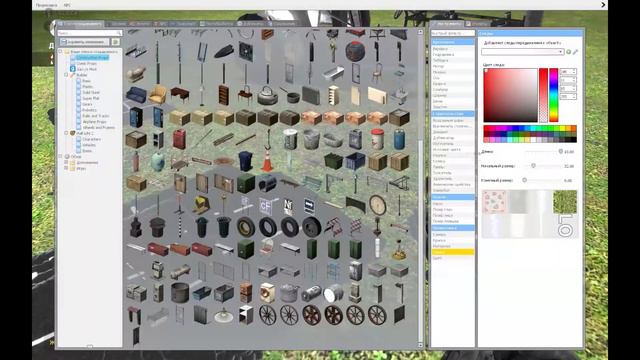Spawn the yellow armchair prop

tap(158, 96)
